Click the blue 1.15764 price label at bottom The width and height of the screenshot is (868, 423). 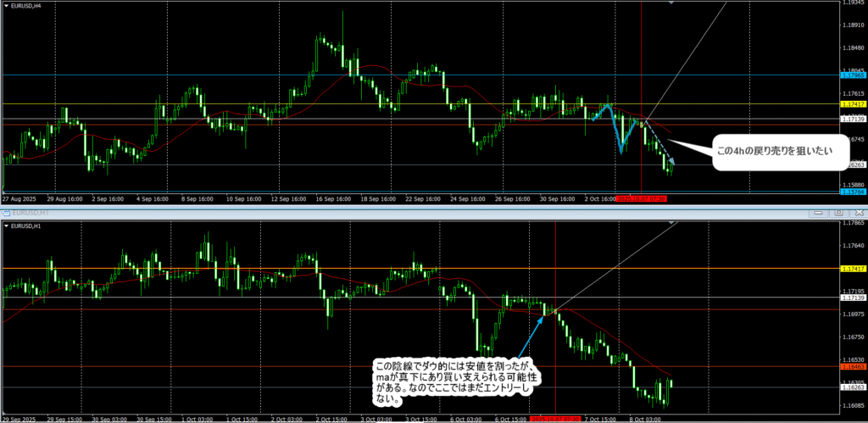[x=852, y=192]
